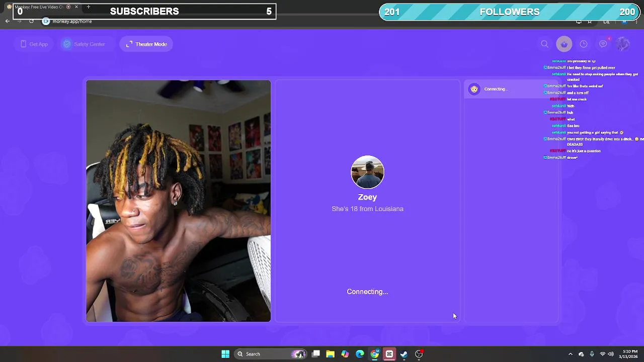Bookmark this page with the star icon
The width and height of the screenshot is (644, 362).
[590, 22]
